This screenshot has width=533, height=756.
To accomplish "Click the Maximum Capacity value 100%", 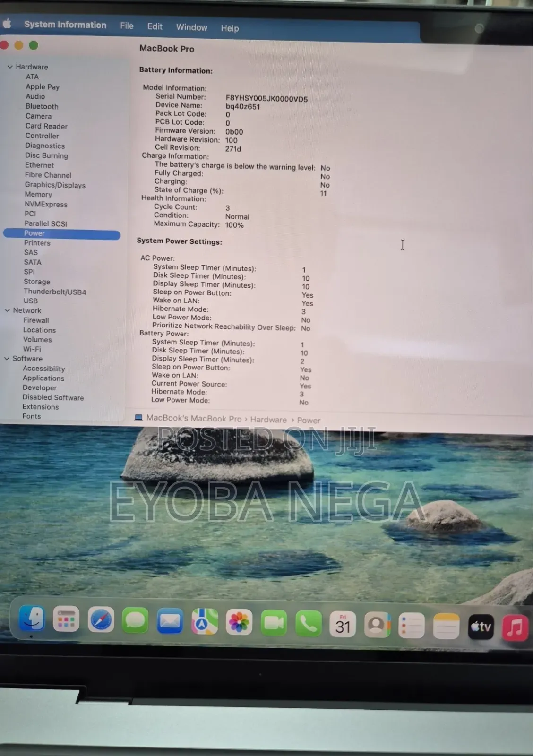I will coord(234,225).
